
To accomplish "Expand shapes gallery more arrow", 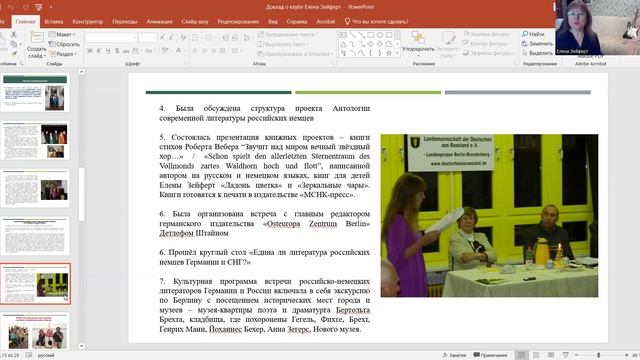I will pyautogui.click(x=397, y=53).
